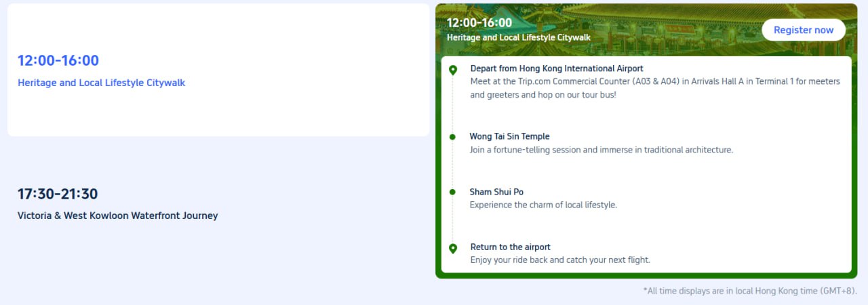This screenshot has height=305, width=868.
Task: Click the Wong Tai Sin Temple bullet marker
Action: (452, 137)
